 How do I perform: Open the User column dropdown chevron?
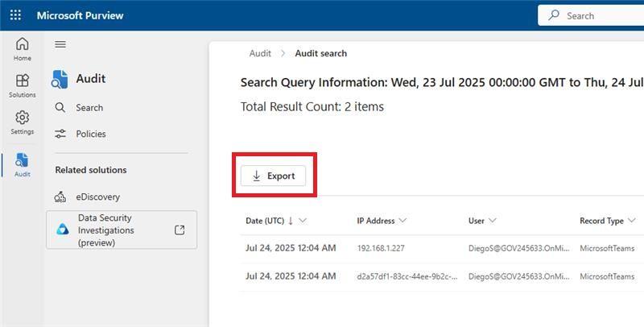492,221
